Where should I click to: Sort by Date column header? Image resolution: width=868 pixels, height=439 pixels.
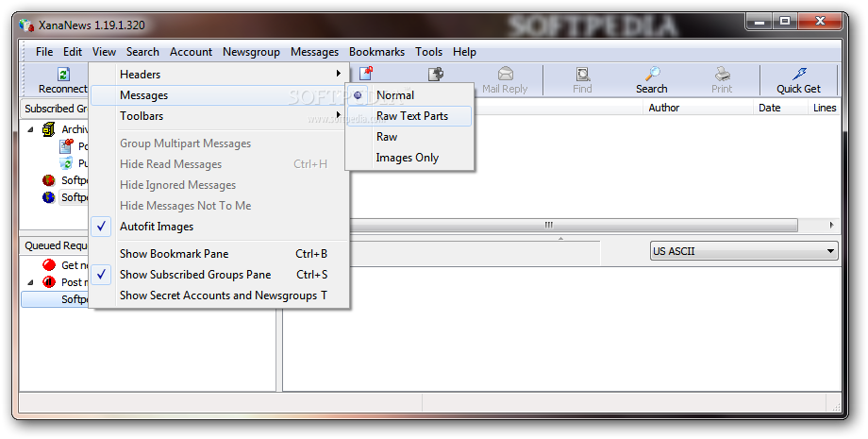point(780,108)
